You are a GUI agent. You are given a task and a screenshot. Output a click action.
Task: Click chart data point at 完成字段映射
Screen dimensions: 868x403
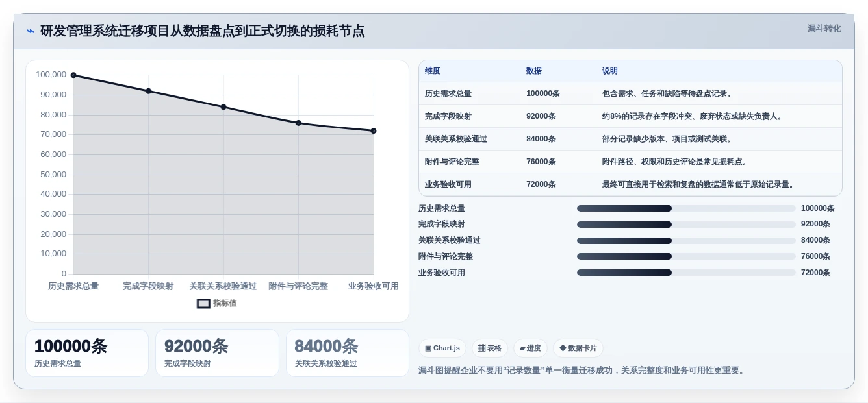[149, 91]
